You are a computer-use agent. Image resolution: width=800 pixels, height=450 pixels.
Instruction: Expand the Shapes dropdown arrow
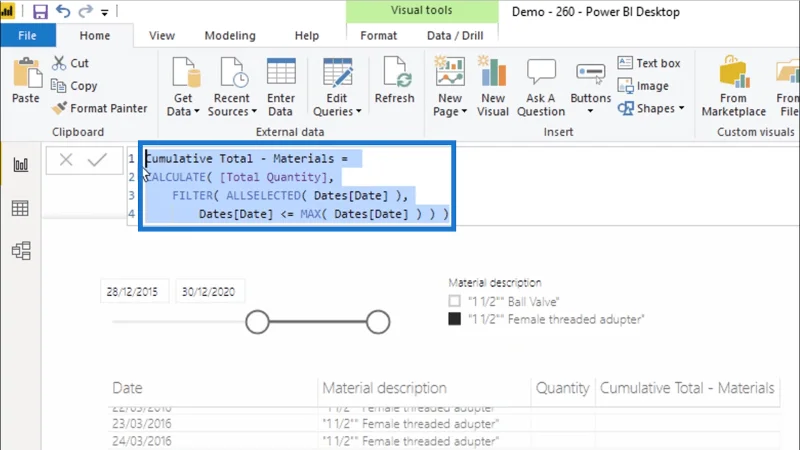click(x=681, y=108)
